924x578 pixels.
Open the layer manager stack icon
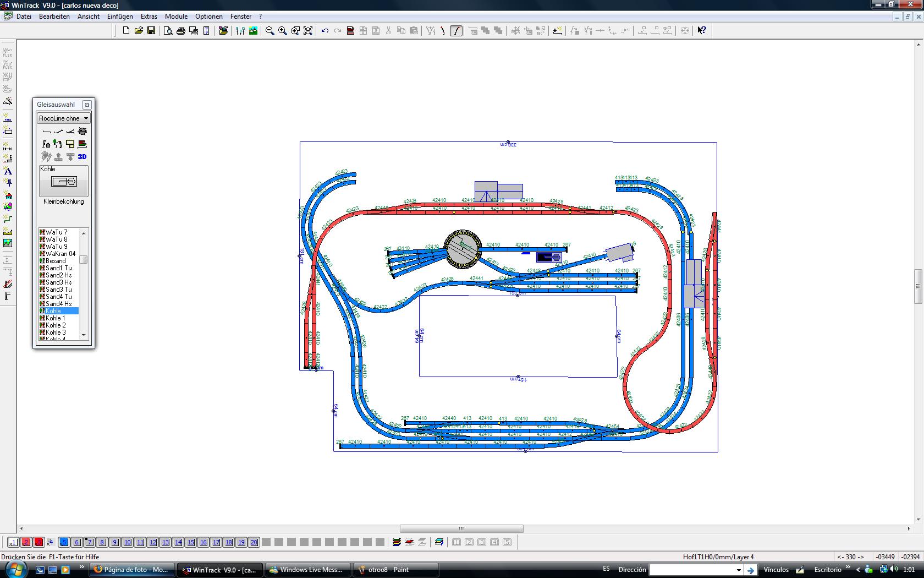397,542
